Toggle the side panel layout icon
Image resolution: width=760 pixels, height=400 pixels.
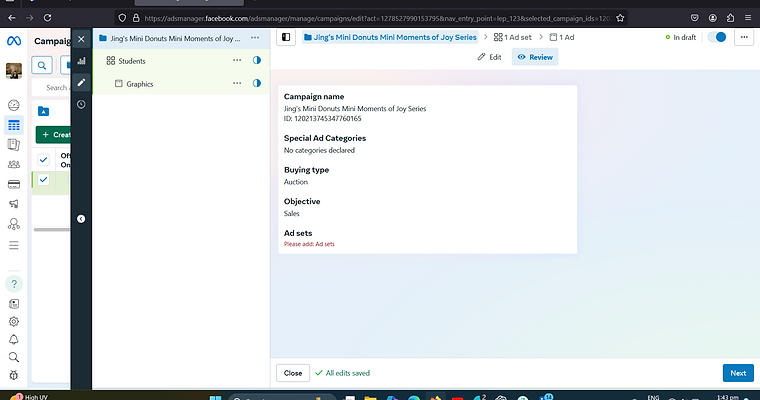[286, 37]
